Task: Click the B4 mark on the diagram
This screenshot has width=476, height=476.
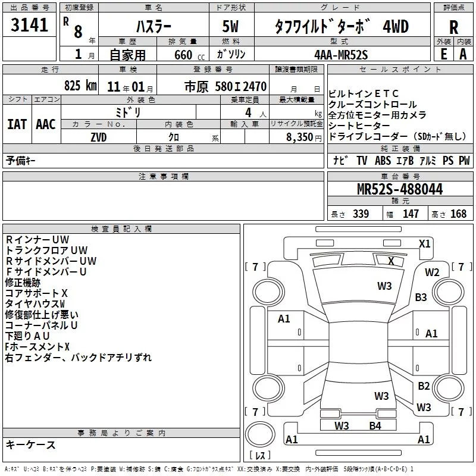Action: [375, 426]
